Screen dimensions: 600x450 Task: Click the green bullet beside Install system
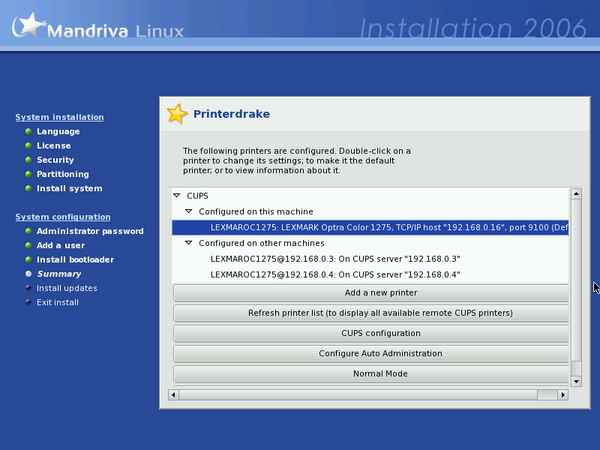tap(28, 188)
